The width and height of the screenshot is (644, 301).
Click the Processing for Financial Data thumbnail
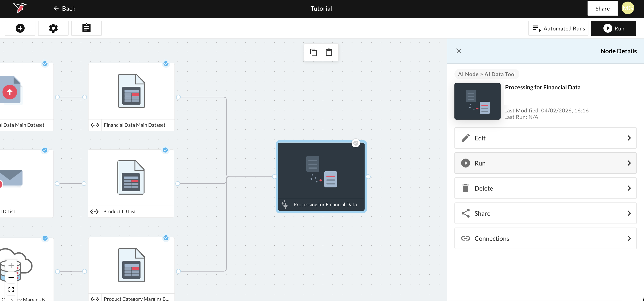tap(477, 101)
